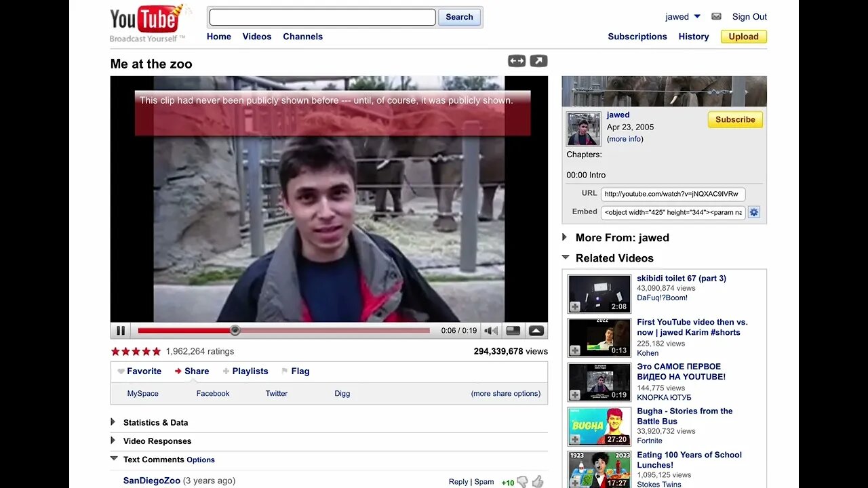The height and width of the screenshot is (488, 868).
Task: Open Bugha - Stories from the Battle Bus title
Action: [x=685, y=416]
